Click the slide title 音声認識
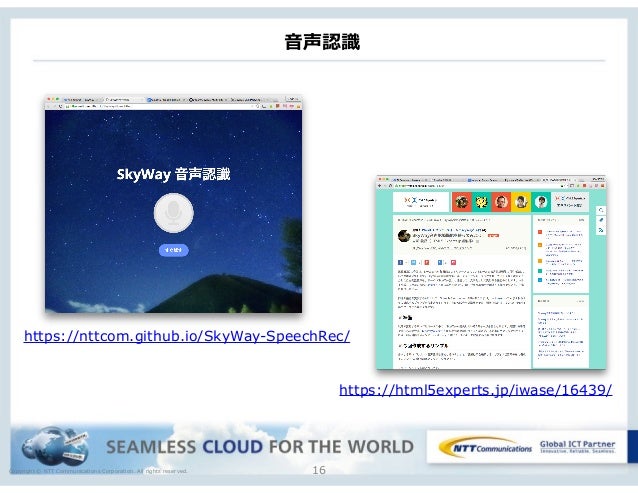638x493 pixels. (322, 41)
